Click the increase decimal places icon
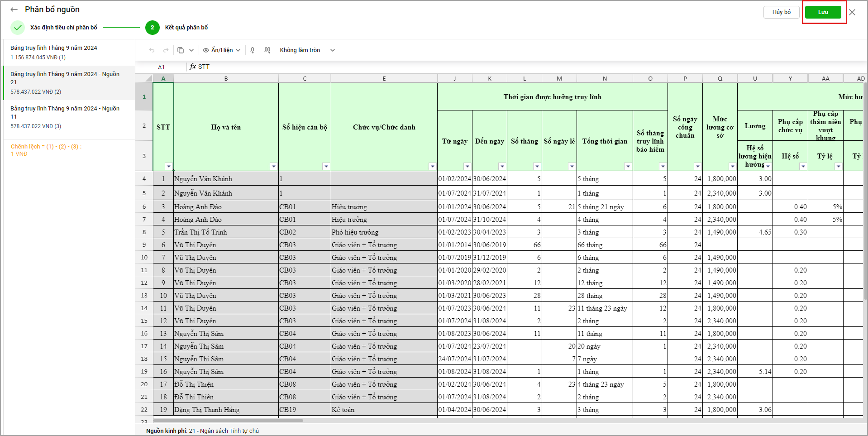This screenshot has height=436, width=868. [x=267, y=50]
